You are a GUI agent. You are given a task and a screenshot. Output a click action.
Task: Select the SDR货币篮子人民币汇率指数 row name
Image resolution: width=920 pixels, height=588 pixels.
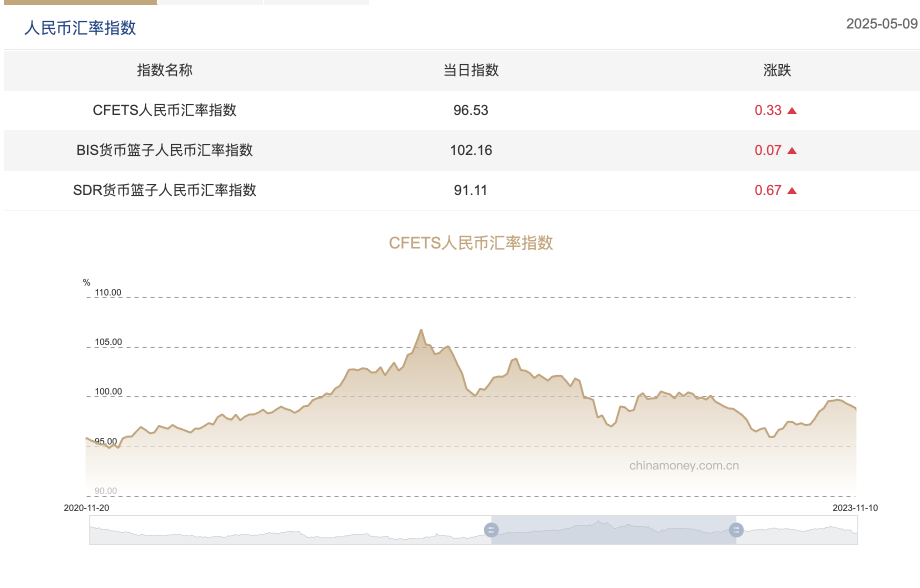(164, 190)
